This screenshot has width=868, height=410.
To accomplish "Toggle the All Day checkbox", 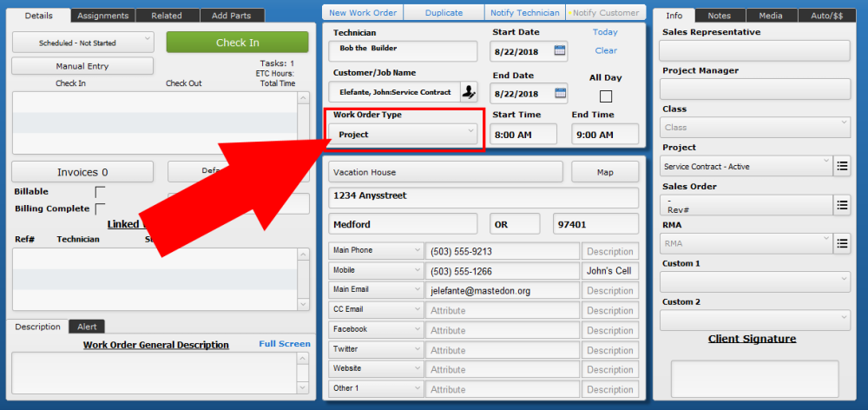I will [x=606, y=96].
